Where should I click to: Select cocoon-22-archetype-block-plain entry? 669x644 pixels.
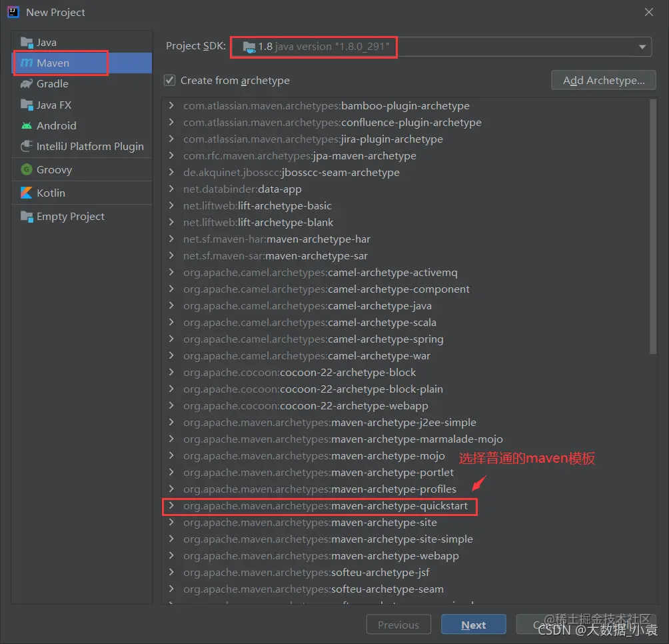coord(313,389)
